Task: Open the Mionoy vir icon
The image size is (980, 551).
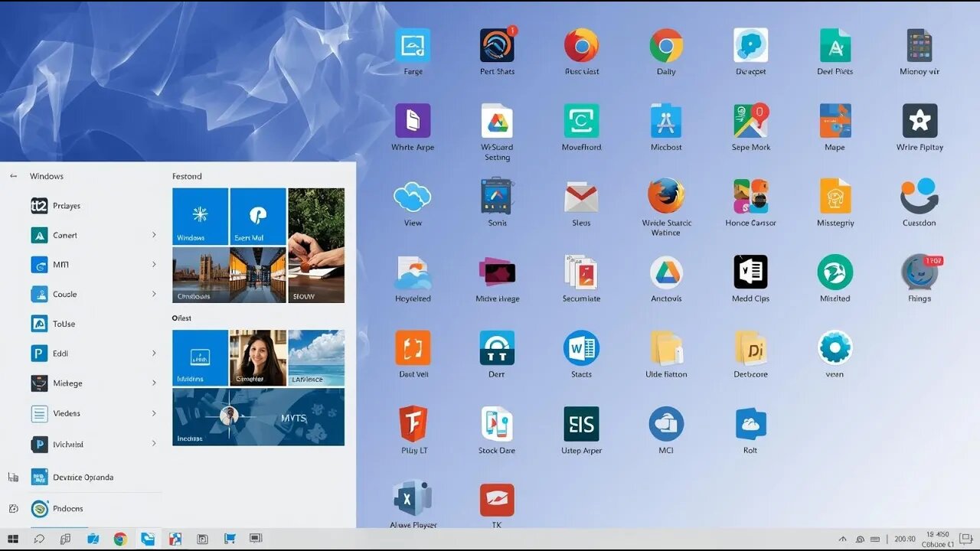Action: [919, 46]
